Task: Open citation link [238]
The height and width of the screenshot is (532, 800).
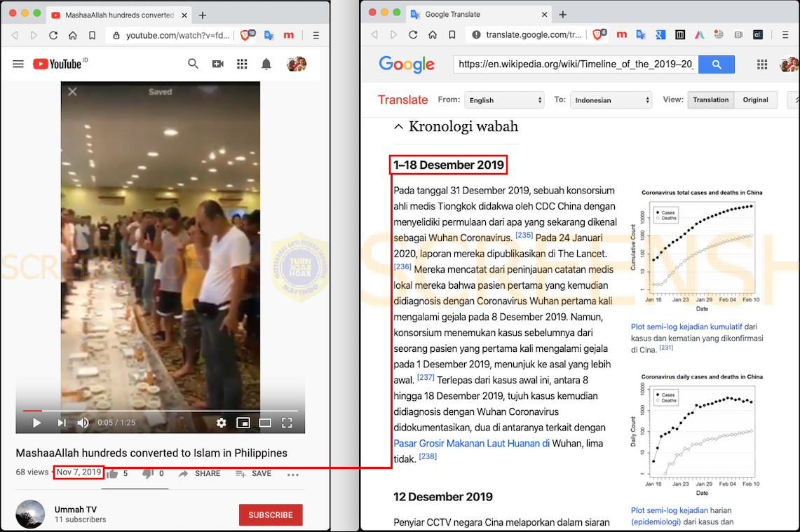Action: 428,456
